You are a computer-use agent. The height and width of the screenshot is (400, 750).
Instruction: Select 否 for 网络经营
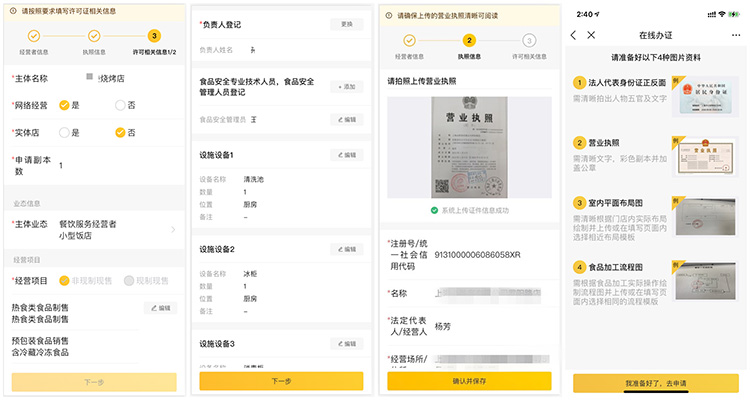[x=120, y=105]
